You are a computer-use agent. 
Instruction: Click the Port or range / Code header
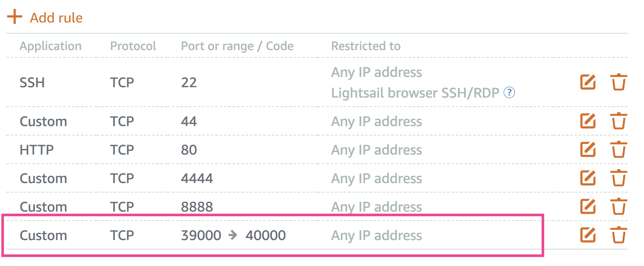pos(237,46)
